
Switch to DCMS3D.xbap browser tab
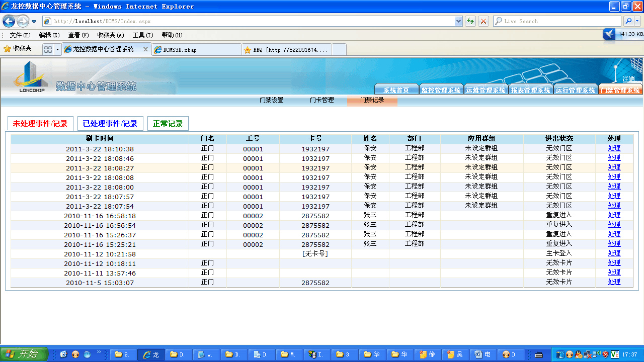pyautogui.click(x=197, y=50)
